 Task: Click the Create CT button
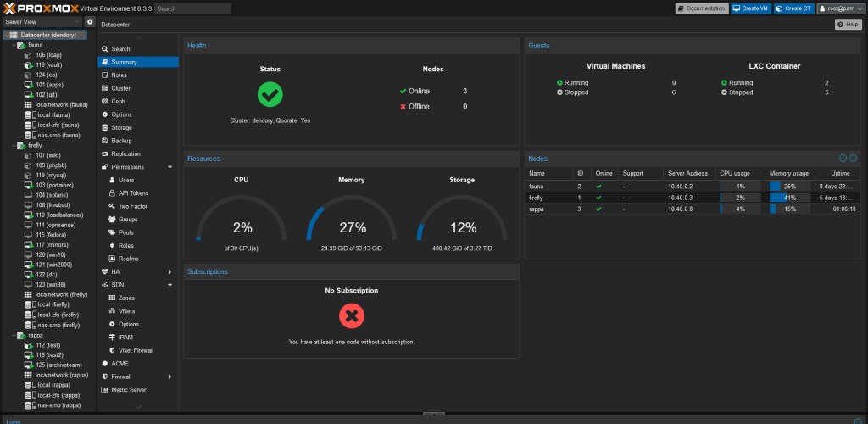click(x=794, y=8)
